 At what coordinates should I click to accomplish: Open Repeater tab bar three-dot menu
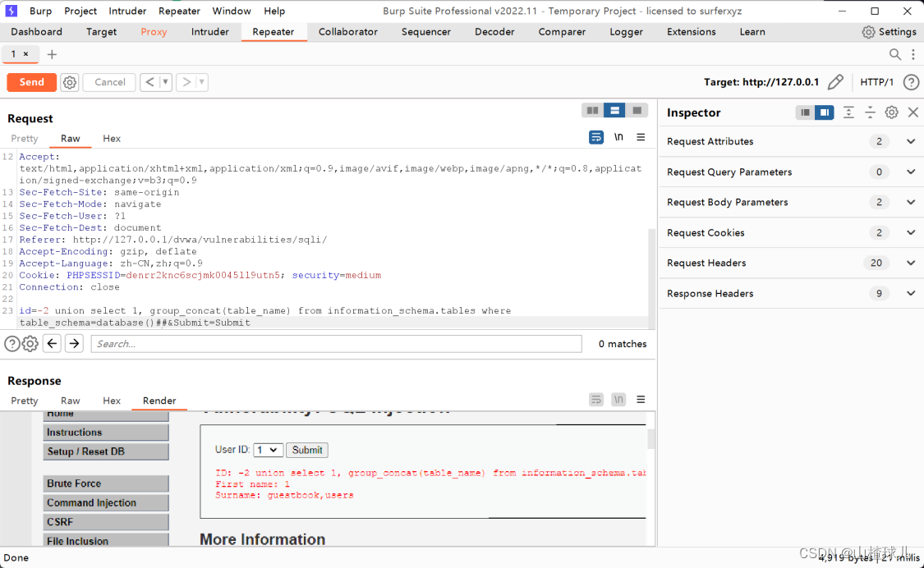pyautogui.click(x=913, y=54)
